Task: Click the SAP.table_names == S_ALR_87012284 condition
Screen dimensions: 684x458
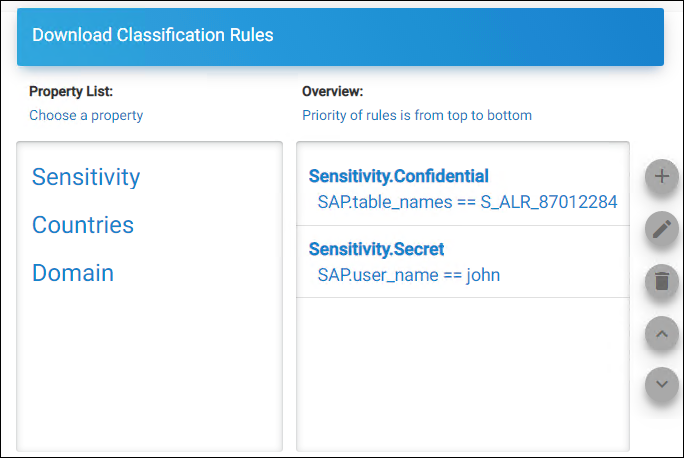Action: [x=467, y=202]
